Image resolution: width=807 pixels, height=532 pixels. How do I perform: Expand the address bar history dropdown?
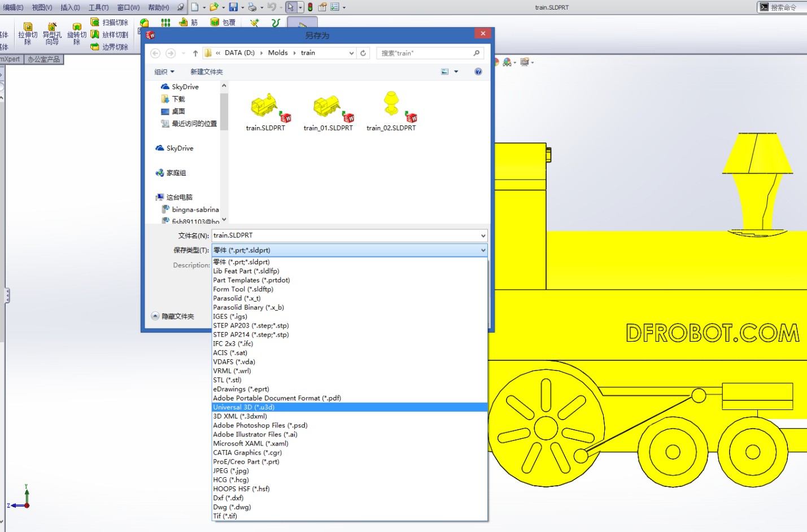pyautogui.click(x=351, y=53)
